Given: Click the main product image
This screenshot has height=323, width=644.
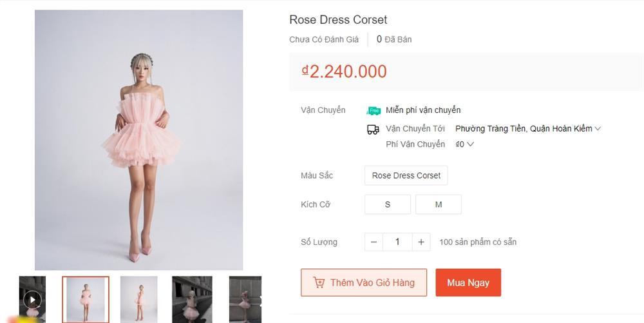Looking at the screenshot, I should point(139,140).
